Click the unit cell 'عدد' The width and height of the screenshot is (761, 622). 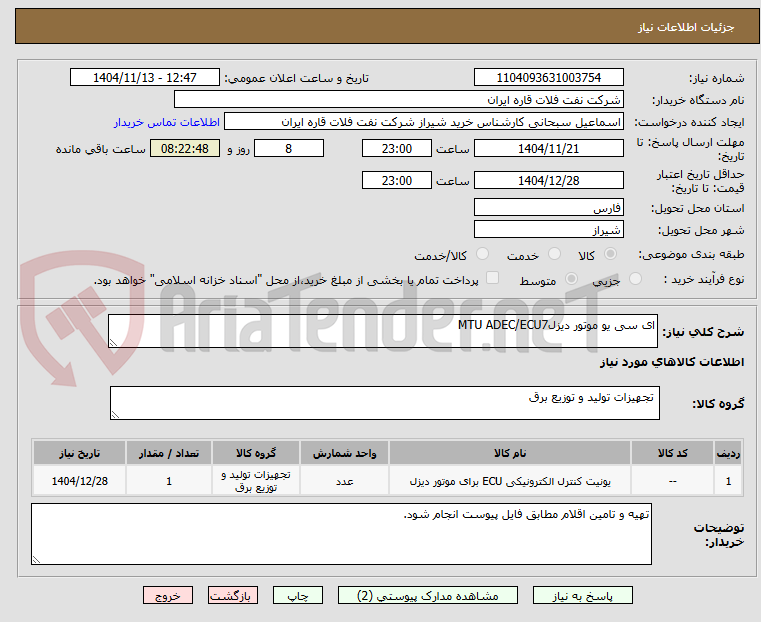(344, 481)
